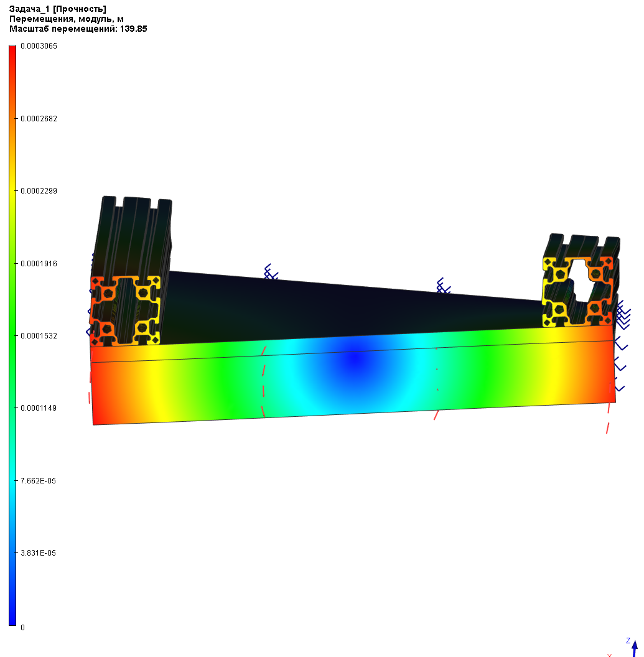Image resolution: width=644 pixels, height=657 pixels.
Task: Click the blue fixation symbol at top-right center
Action: pyautogui.click(x=443, y=286)
